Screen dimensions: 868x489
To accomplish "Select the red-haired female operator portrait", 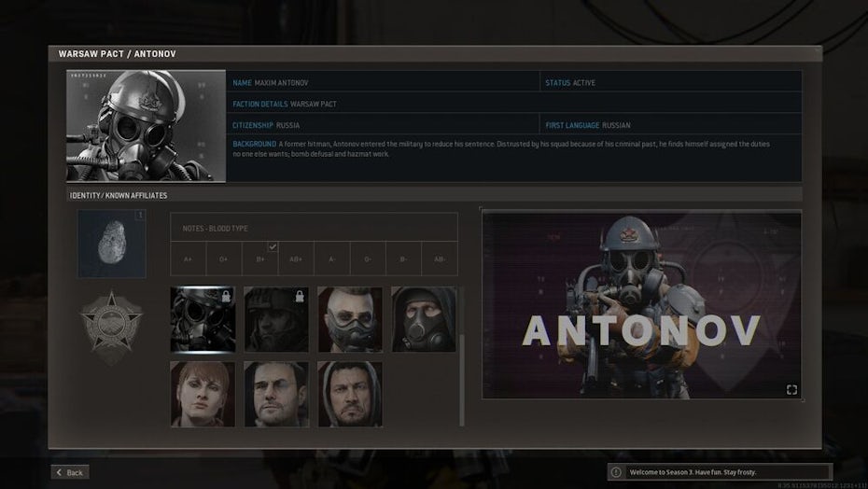I will 203,394.
